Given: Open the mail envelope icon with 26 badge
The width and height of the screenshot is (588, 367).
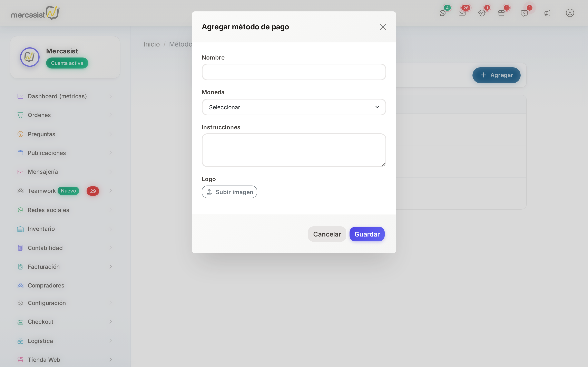Looking at the screenshot, I should tap(462, 13).
